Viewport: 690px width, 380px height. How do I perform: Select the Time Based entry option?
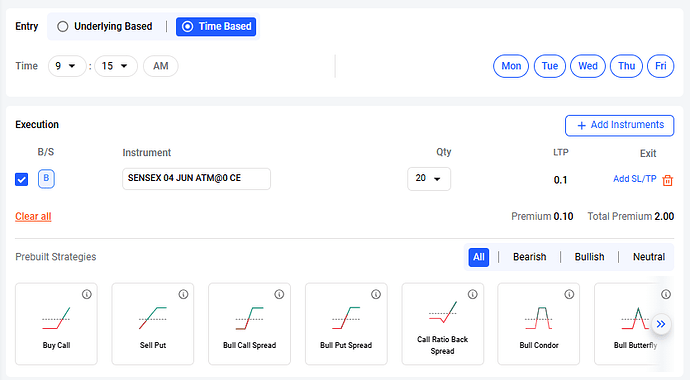tap(216, 26)
